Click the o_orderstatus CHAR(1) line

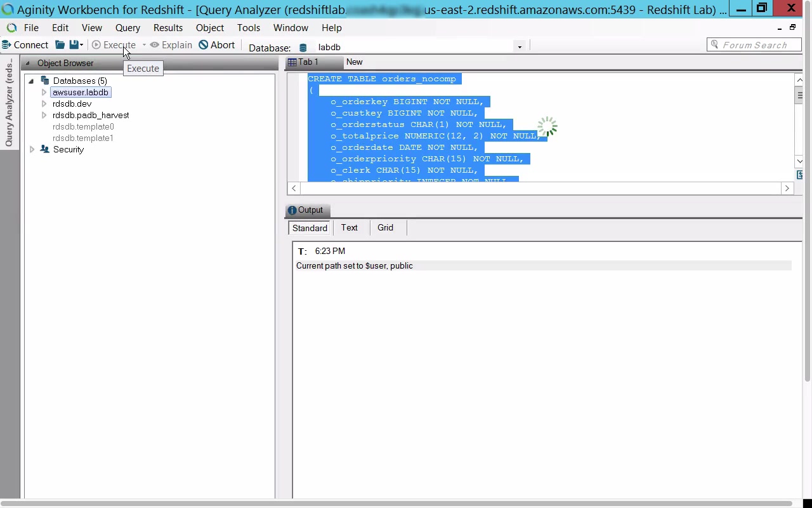coord(418,125)
